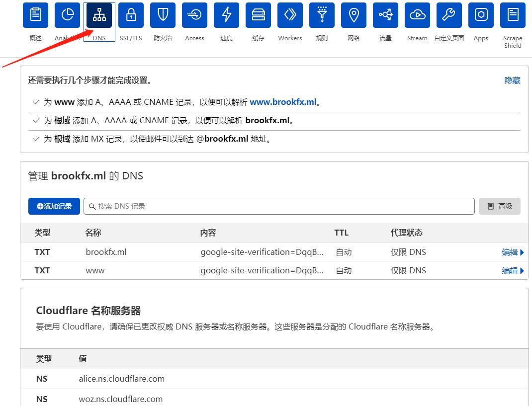Expand the 高级 (Advanced) options
The height and width of the screenshot is (406, 532).
coord(499,206)
